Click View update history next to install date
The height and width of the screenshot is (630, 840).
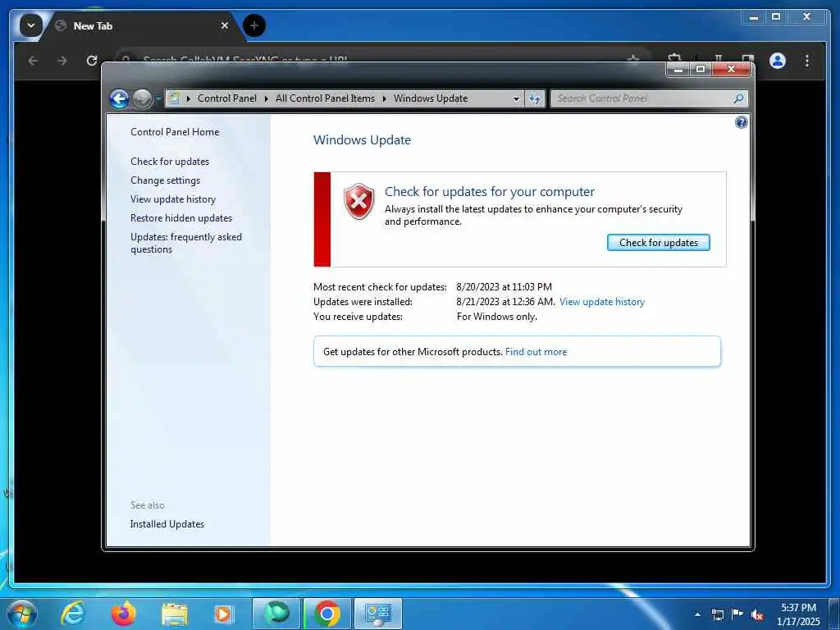click(601, 302)
